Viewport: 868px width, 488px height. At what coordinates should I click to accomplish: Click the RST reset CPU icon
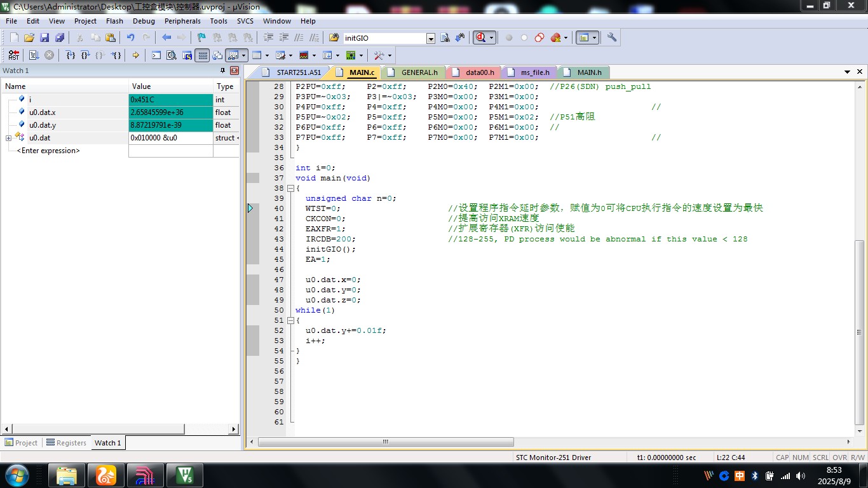[x=14, y=55]
